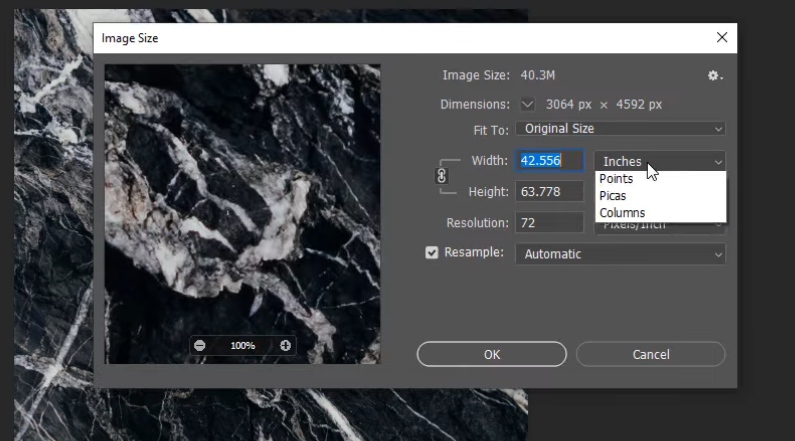Open the Fit To Original Size dropdown
This screenshot has height=441, width=795.
pyautogui.click(x=620, y=129)
